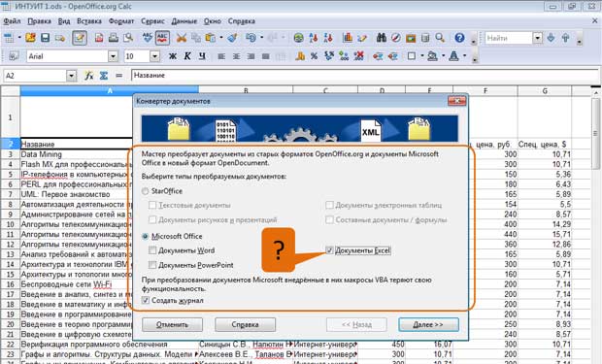Click the Справка button in converter dialog
This screenshot has width=602, height=364.
tap(245, 325)
